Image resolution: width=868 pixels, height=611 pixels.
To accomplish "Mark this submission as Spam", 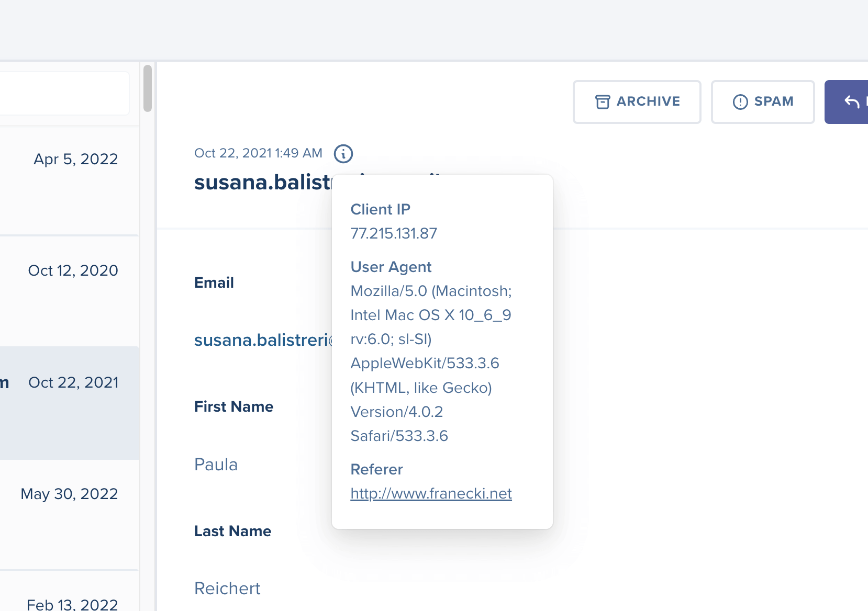I will (763, 101).
